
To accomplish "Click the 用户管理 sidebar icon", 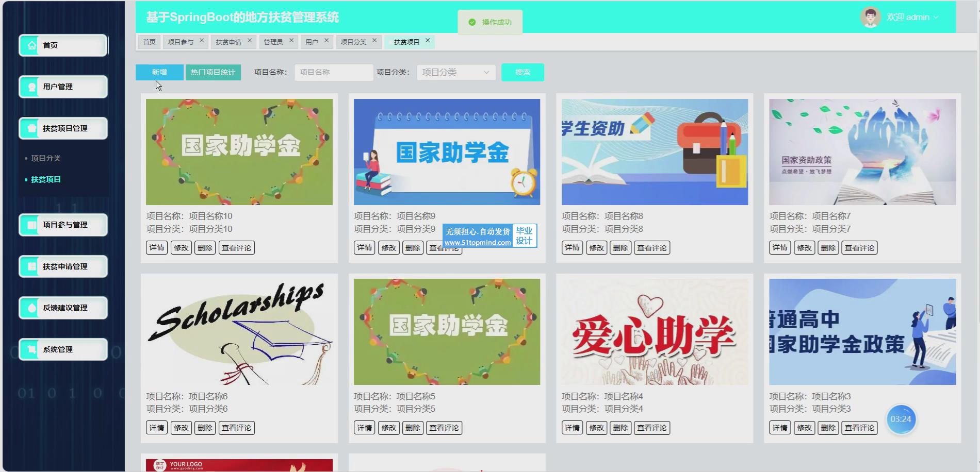I will [32, 87].
